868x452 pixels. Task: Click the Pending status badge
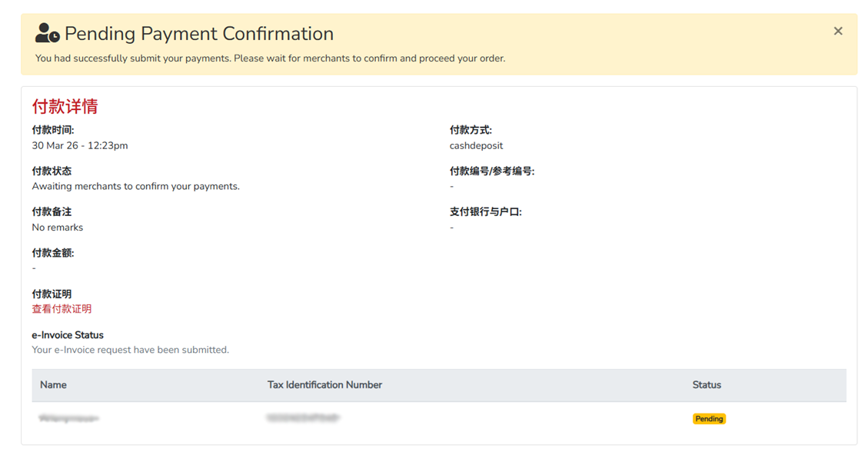709,418
